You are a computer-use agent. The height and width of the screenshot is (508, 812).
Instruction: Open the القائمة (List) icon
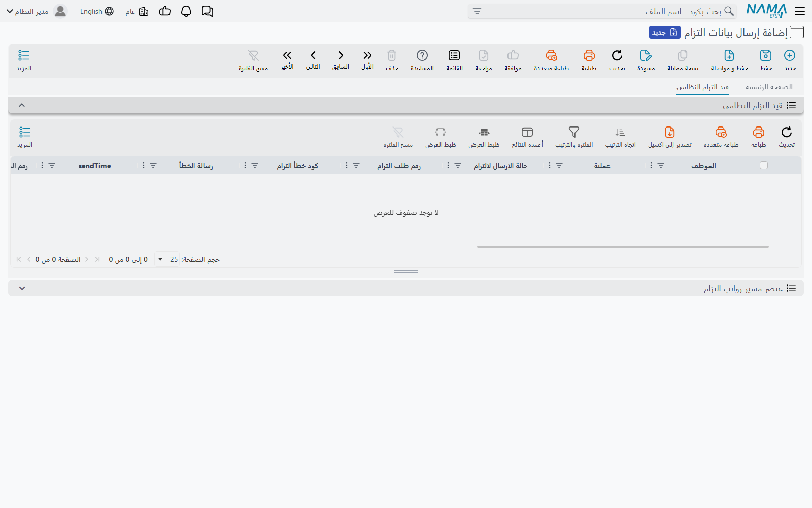(x=454, y=55)
